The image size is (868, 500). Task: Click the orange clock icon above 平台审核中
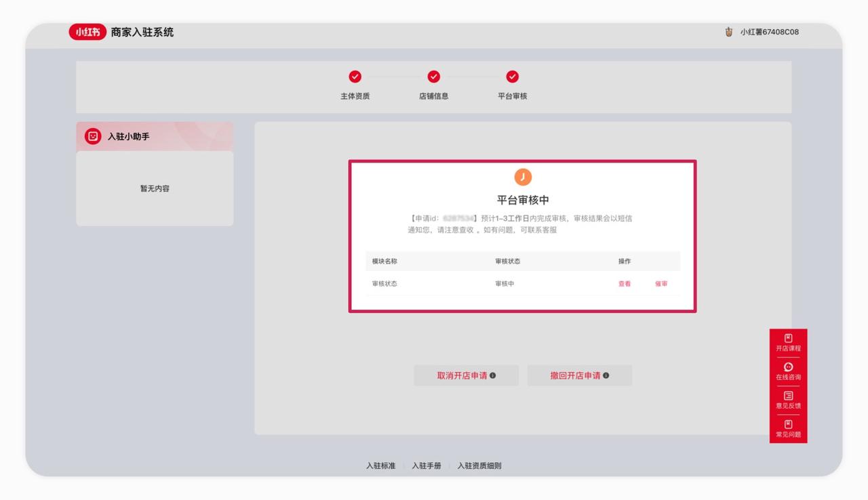(x=523, y=178)
